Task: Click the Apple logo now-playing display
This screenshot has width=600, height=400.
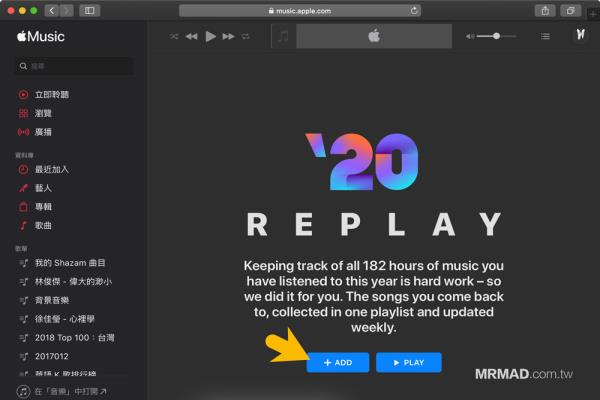Action: [x=374, y=36]
